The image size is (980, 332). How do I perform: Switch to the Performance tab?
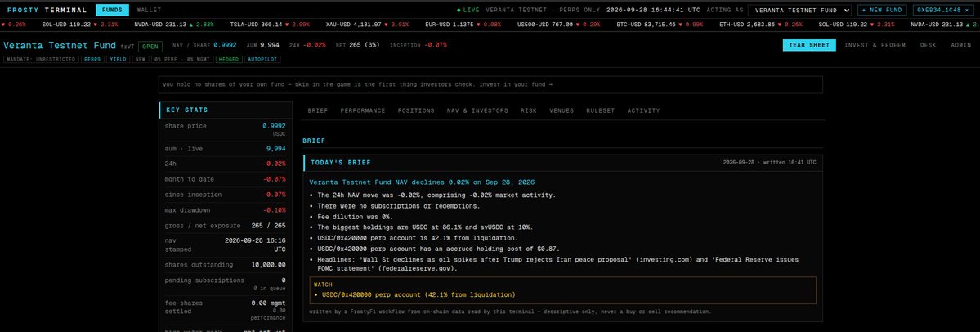pyautogui.click(x=363, y=110)
